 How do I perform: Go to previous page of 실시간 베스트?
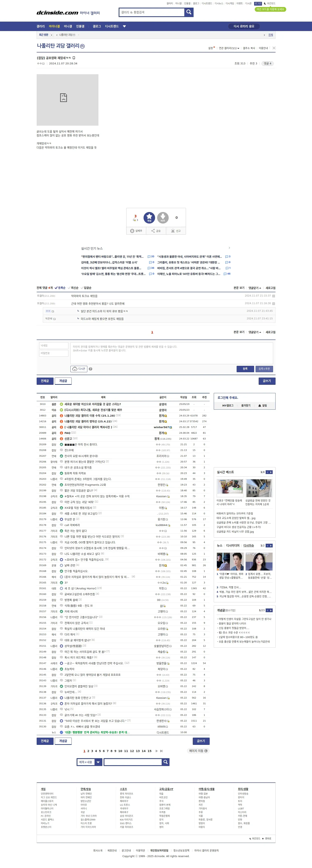coord(268,472)
